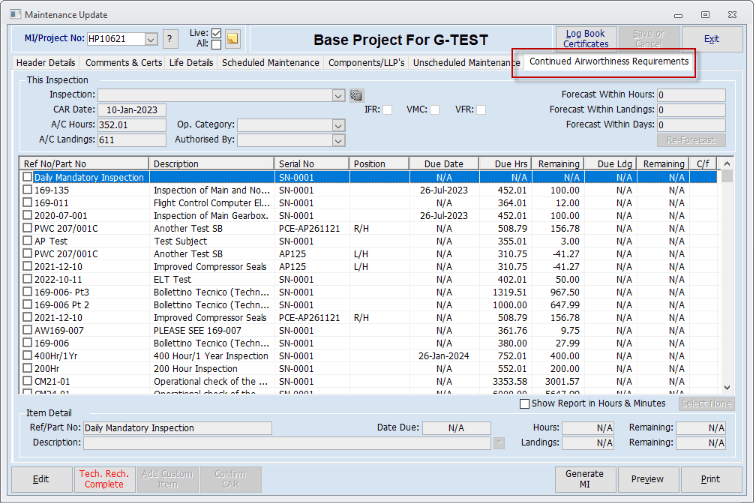Viewport: 754px width, 503px height.
Task: Click the A/C Hours field
Action: click(x=132, y=125)
